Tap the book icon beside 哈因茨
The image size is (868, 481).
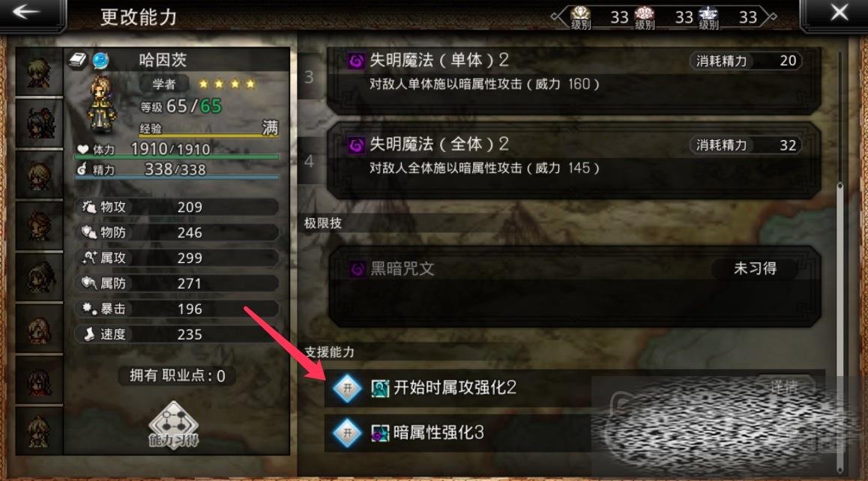point(78,60)
